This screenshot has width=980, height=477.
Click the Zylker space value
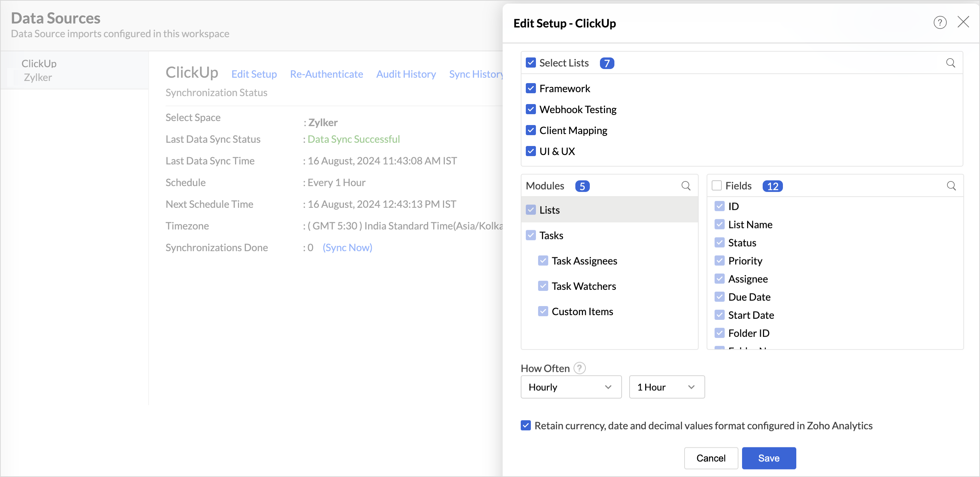pos(323,123)
